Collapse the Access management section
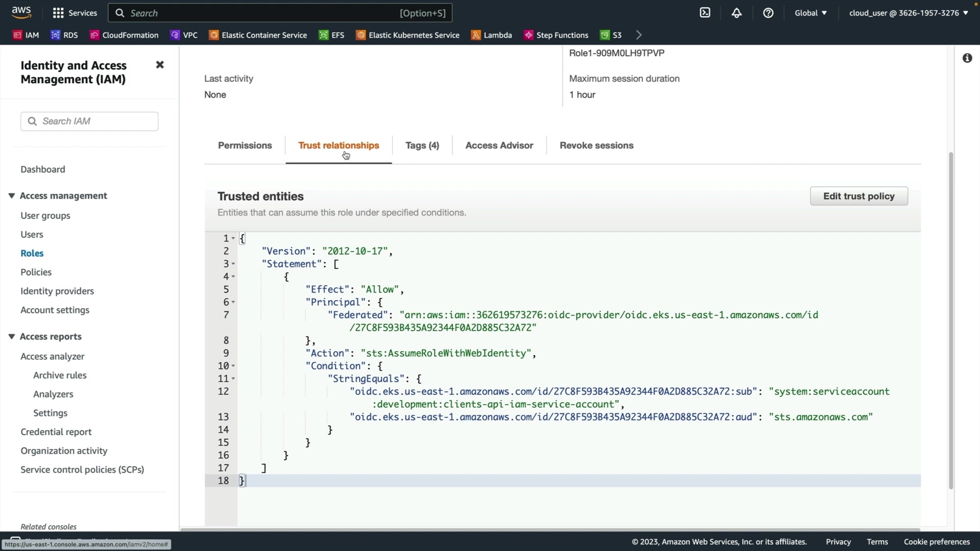The image size is (980, 551). pos(12,196)
